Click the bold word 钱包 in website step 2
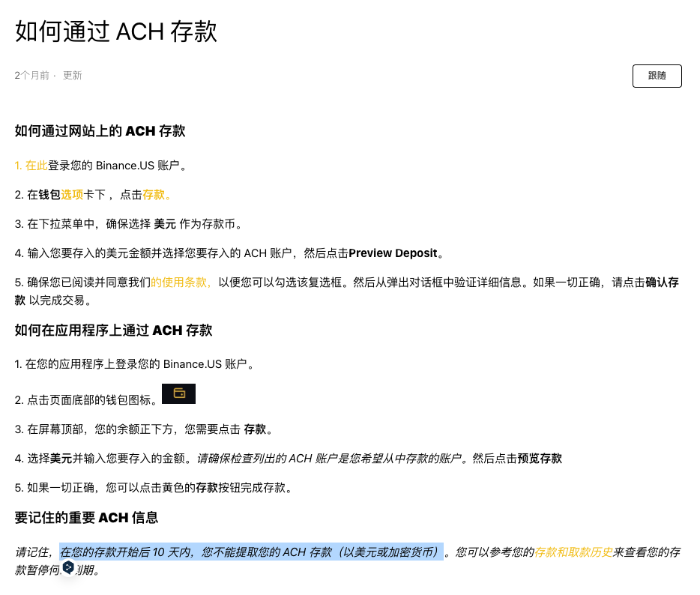The image size is (700, 595). [49, 195]
